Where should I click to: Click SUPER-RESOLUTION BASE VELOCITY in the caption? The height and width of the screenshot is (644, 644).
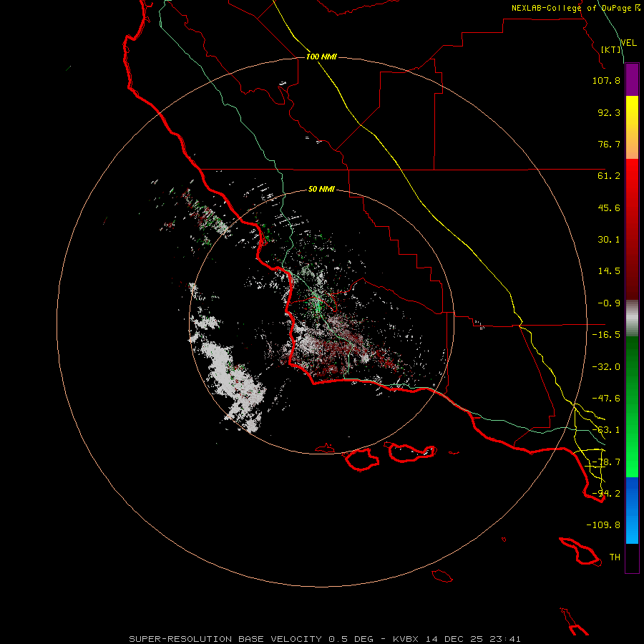click(225, 639)
